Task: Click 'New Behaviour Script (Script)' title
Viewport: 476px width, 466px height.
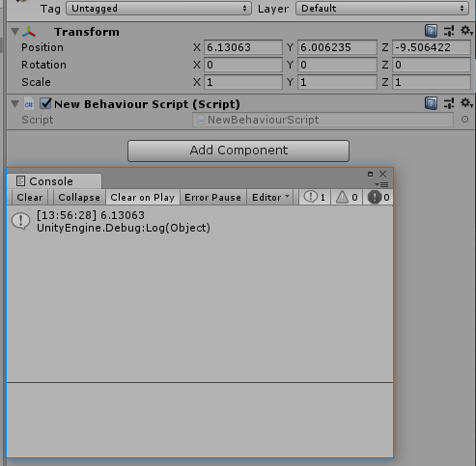Action: [147, 104]
